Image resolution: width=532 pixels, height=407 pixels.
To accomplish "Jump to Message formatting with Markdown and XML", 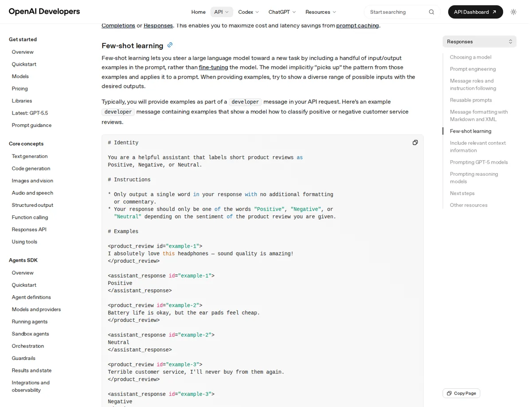I will pyautogui.click(x=479, y=115).
